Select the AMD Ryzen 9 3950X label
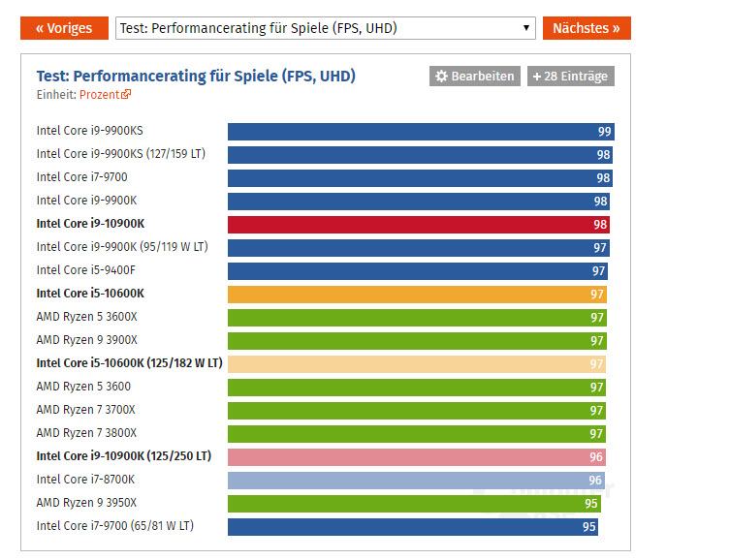The width and height of the screenshot is (730, 560). [86, 503]
